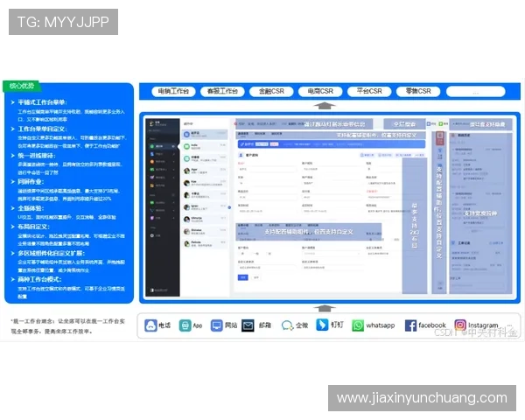Click the 企微 WeCom chat icon
This screenshot has width=525, height=420.
point(287,325)
